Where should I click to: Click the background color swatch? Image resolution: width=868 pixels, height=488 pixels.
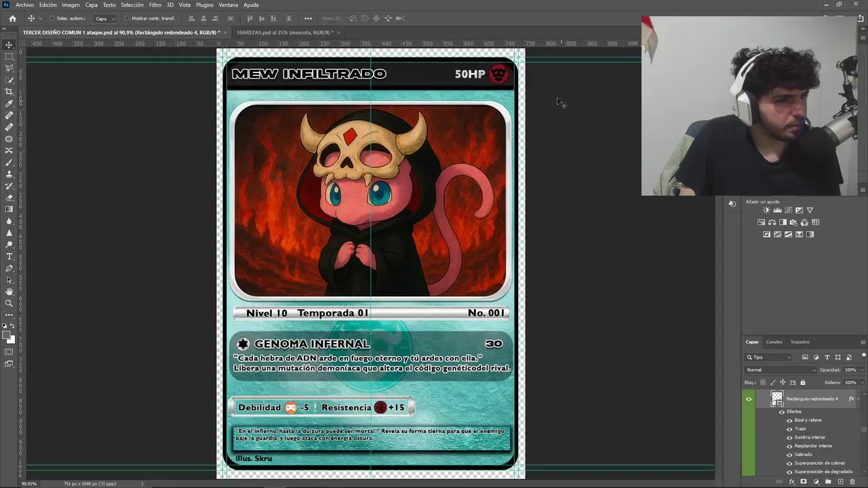click(x=11, y=339)
